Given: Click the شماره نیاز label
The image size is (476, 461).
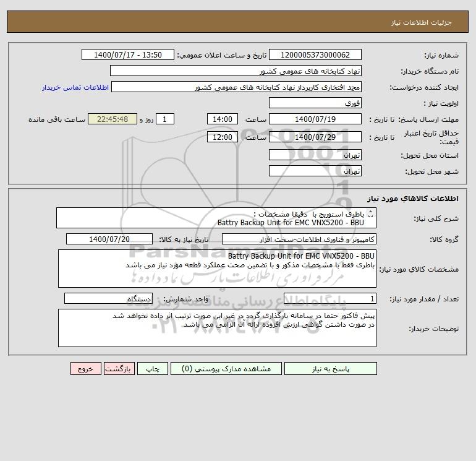Looking at the screenshot, I should tap(441, 55).
